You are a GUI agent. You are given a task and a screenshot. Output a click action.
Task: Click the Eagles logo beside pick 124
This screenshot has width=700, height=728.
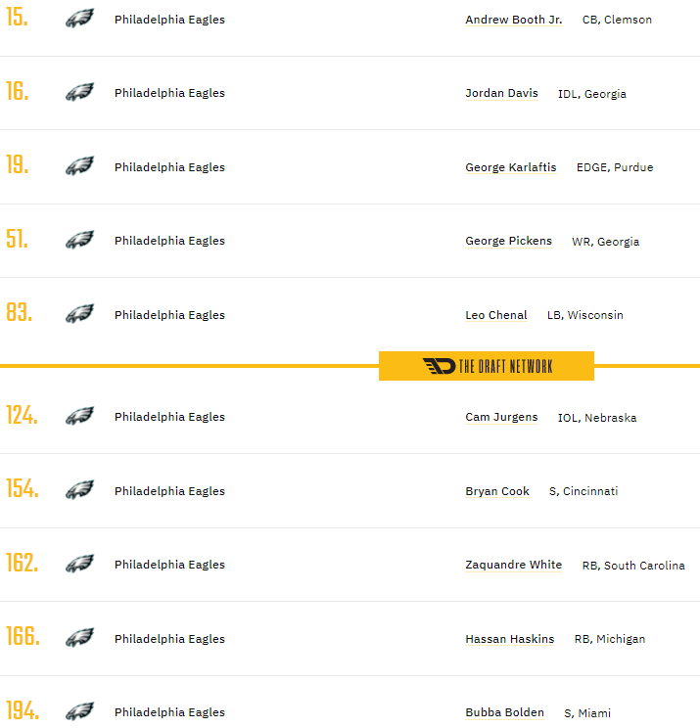(79, 417)
